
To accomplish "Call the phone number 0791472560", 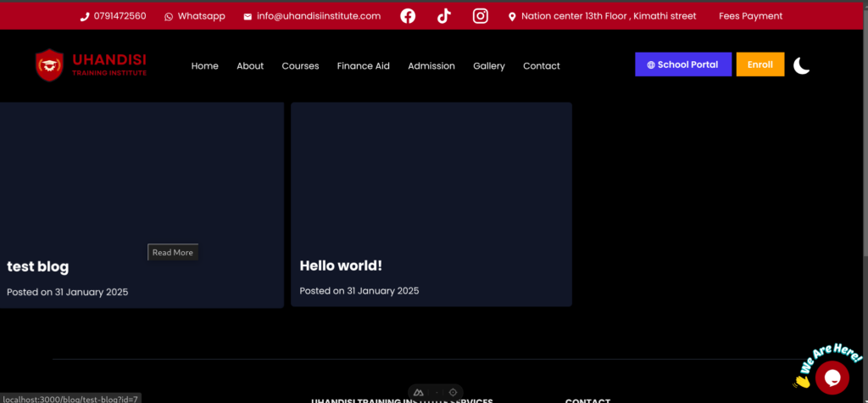I will [113, 16].
